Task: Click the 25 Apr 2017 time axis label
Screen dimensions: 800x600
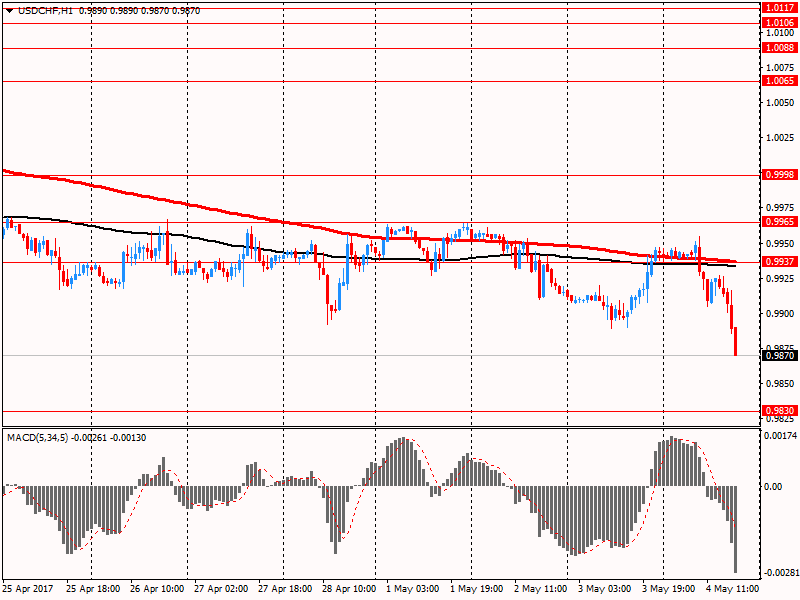Action: 28,589
